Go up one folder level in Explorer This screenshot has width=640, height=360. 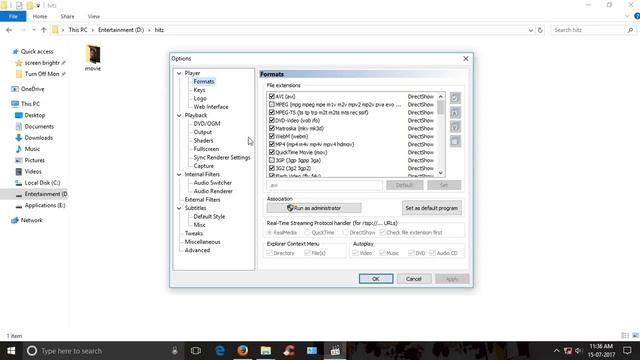[x=44, y=30]
